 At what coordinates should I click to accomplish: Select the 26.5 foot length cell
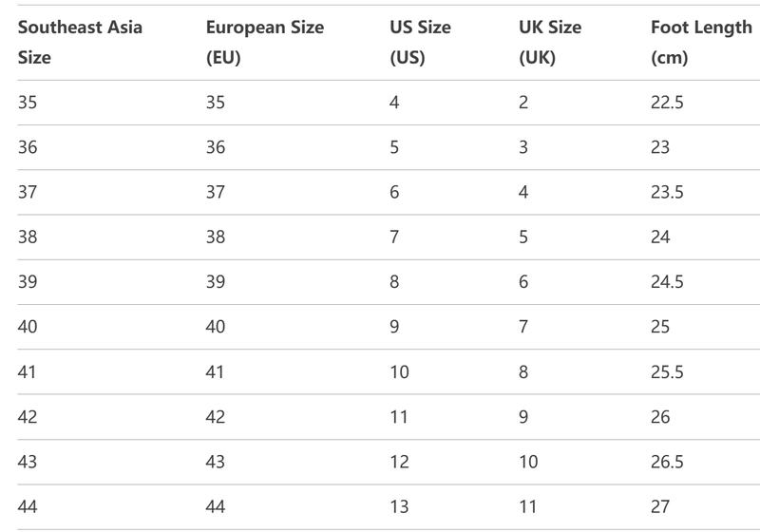[667, 462]
